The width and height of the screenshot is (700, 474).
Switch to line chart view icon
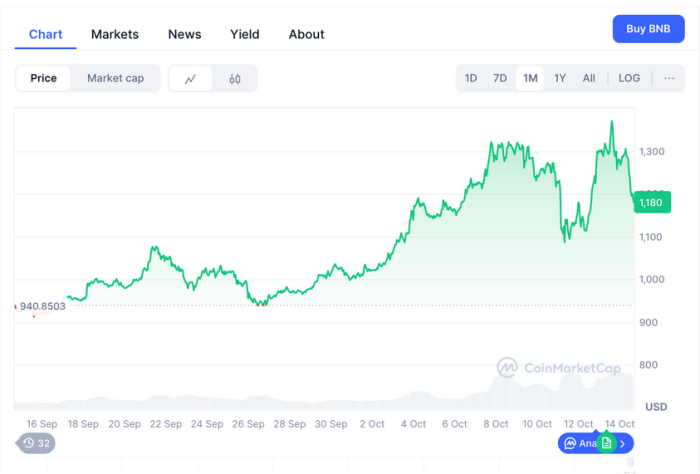(x=191, y=78)
